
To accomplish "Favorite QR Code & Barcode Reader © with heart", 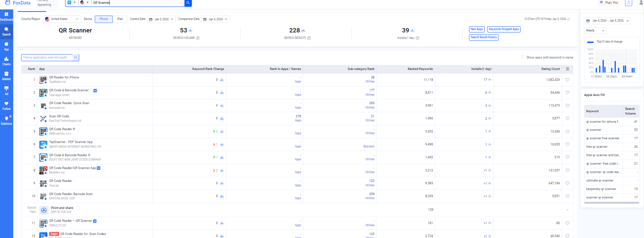I will (x=568, y=157).
